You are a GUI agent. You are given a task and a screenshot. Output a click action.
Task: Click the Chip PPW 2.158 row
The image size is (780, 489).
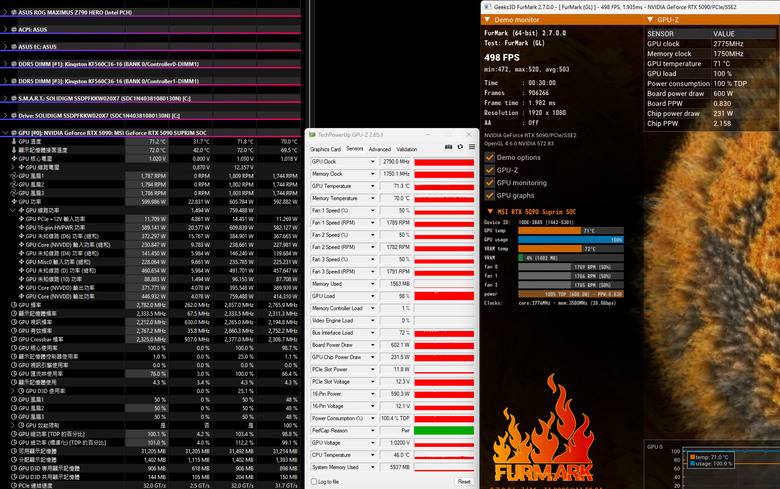710,123
